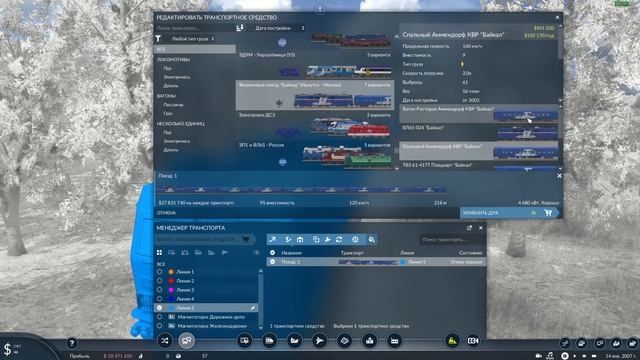Open the camera tool in bottom bar
The height and width of the screenshot is (360, 640).
tap(473, 340)
